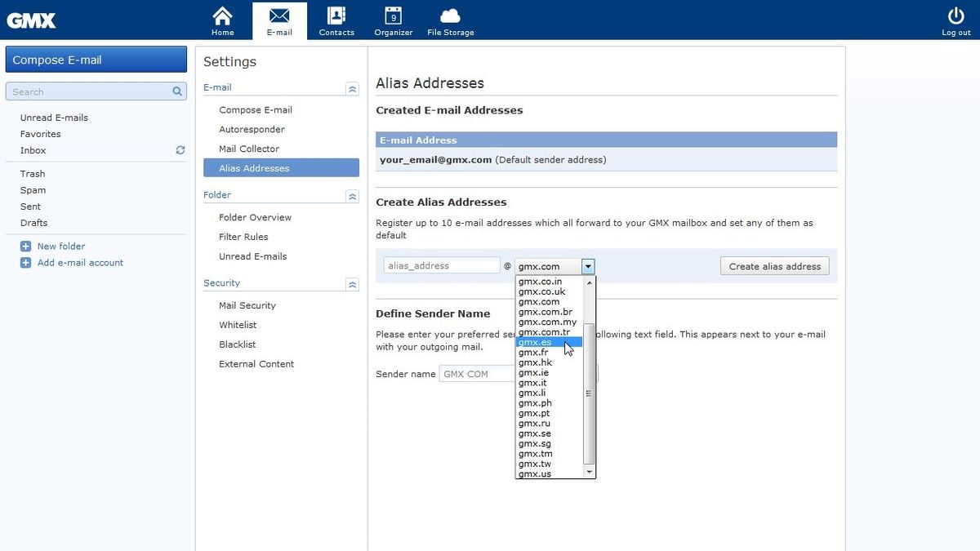The width and height of the screenshot is (980, 551).
Task: Open the Organizer calendar icon
Action: pyautogui.click(x=393, y=16)
